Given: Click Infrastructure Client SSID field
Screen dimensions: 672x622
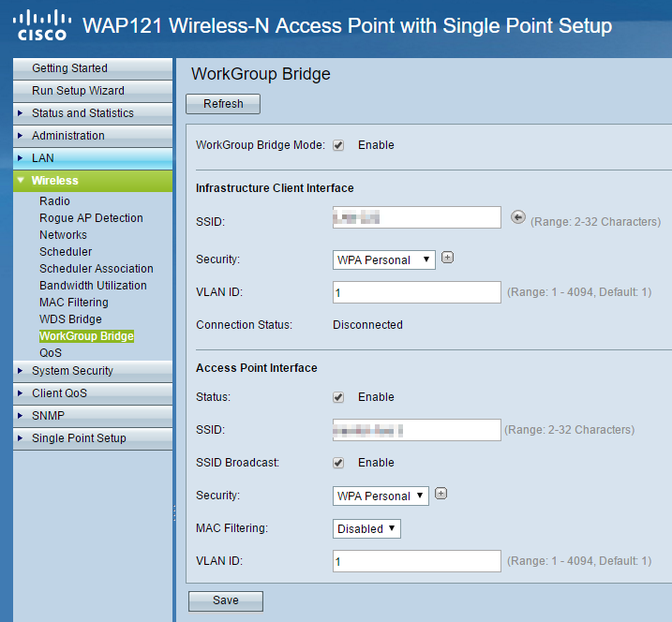Looking at the screenshot, I should 417,217.
